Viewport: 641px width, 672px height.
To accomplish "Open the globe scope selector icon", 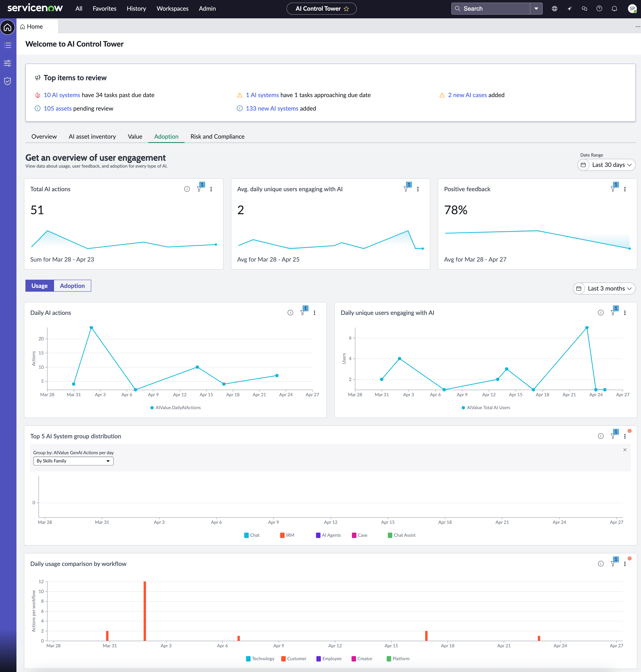I will (x=555, y=9).
